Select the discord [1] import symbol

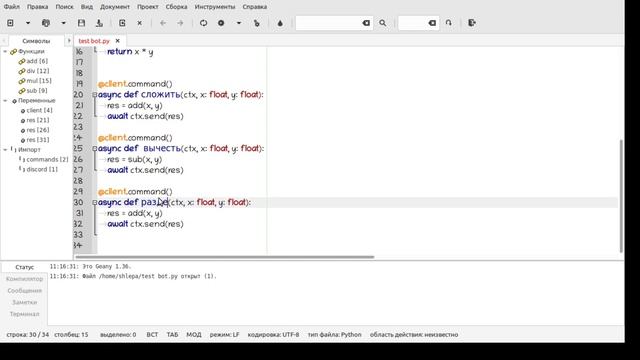(x=38, y=169)
